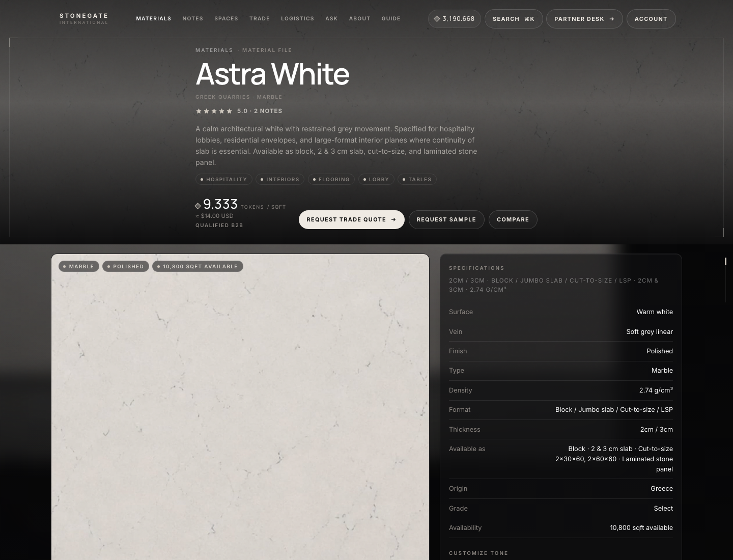Open Search with the ⌘K button

click(514, 19)
